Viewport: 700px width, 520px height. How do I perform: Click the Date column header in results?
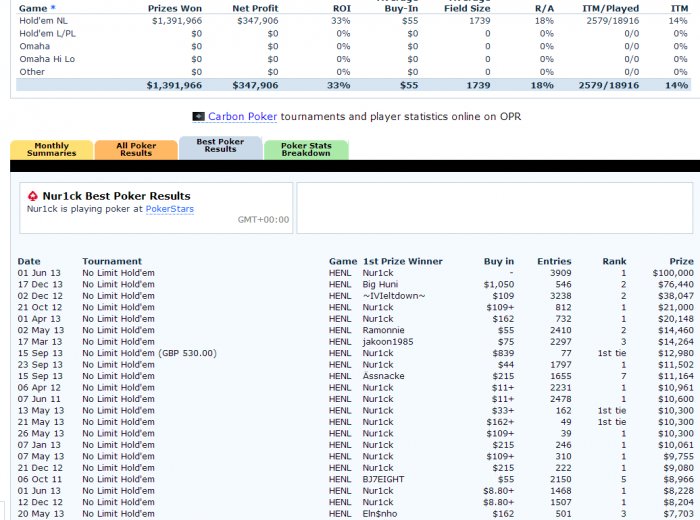coord(29,261)
